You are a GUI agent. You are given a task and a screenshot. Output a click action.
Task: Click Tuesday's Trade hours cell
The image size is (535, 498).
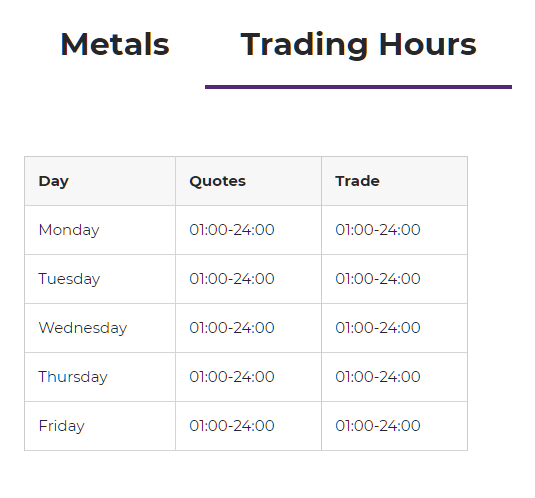click(394, 279)
